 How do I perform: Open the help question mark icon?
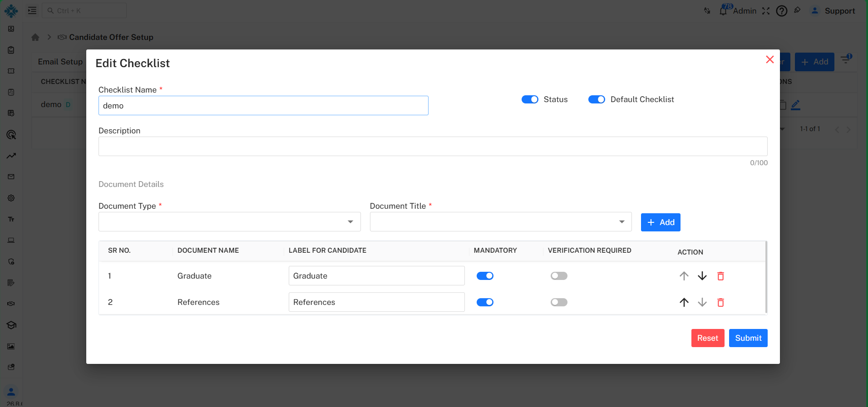point(782,11)
